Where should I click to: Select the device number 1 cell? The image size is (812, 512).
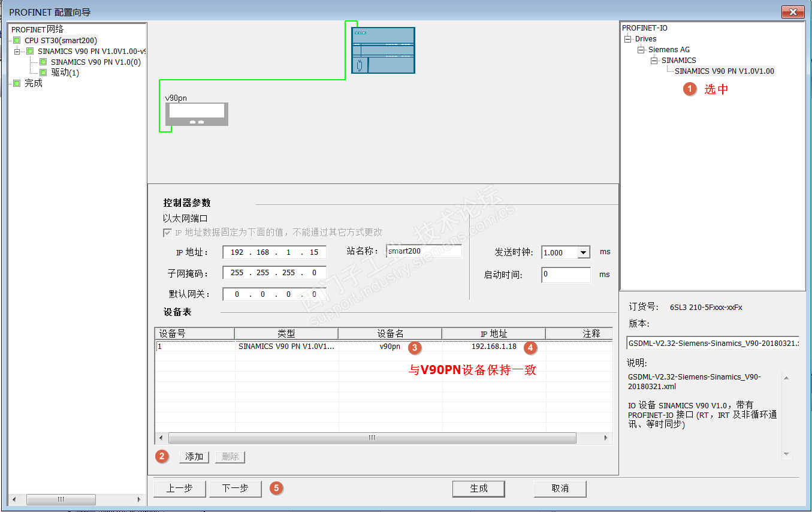195,346
